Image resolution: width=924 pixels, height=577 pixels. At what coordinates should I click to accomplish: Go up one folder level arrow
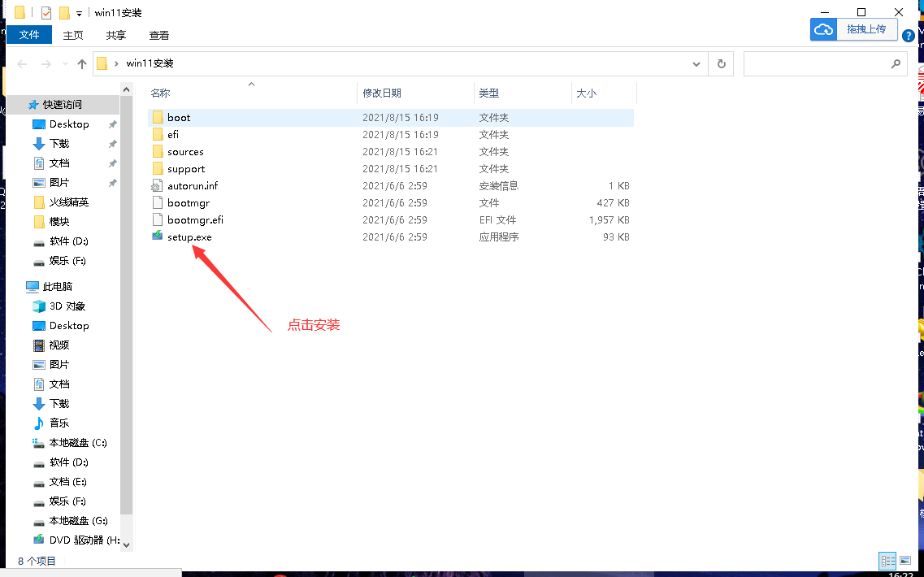(81, 63)
